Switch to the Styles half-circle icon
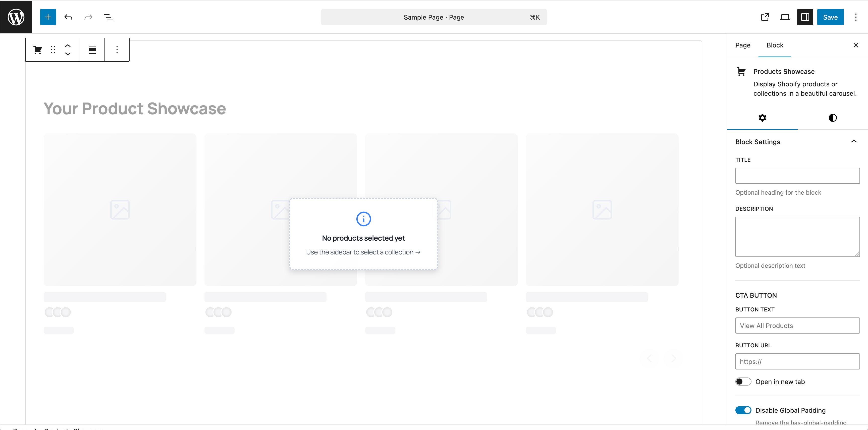The image size is (868, 430). (832, 118)
